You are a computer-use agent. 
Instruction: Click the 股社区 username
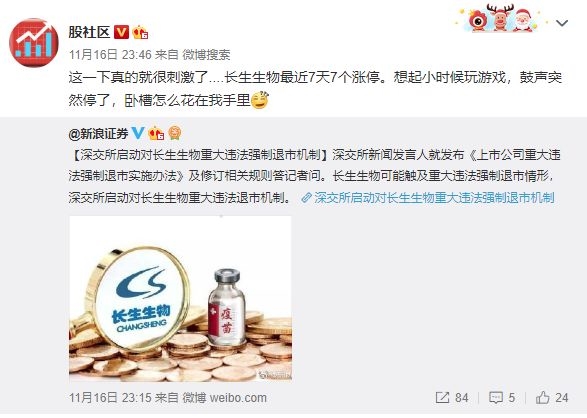(x=89, y=32)
